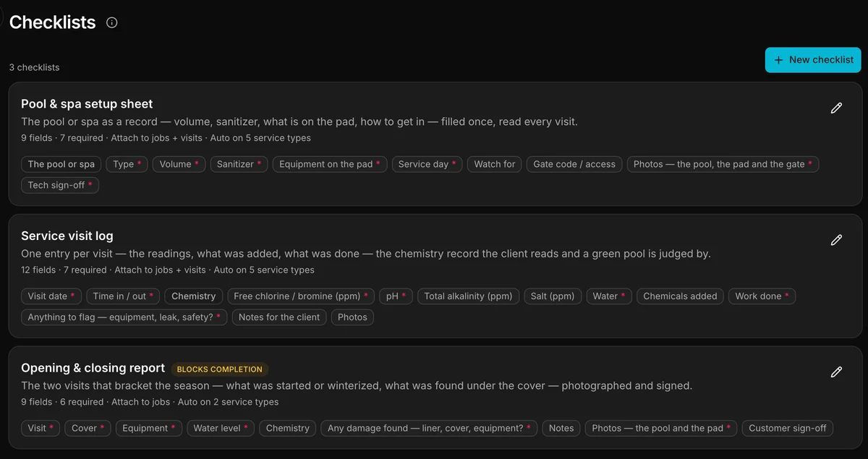Select 'Photos — the pool, the pad and the gate' chip
Viewport: 868px width, 459px height.
[x=723, y=164]
